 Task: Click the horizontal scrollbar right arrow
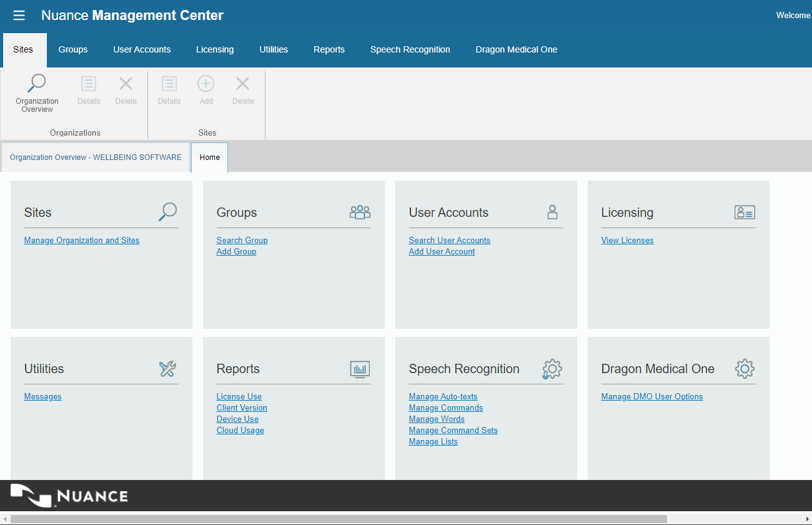coord(806,519)
